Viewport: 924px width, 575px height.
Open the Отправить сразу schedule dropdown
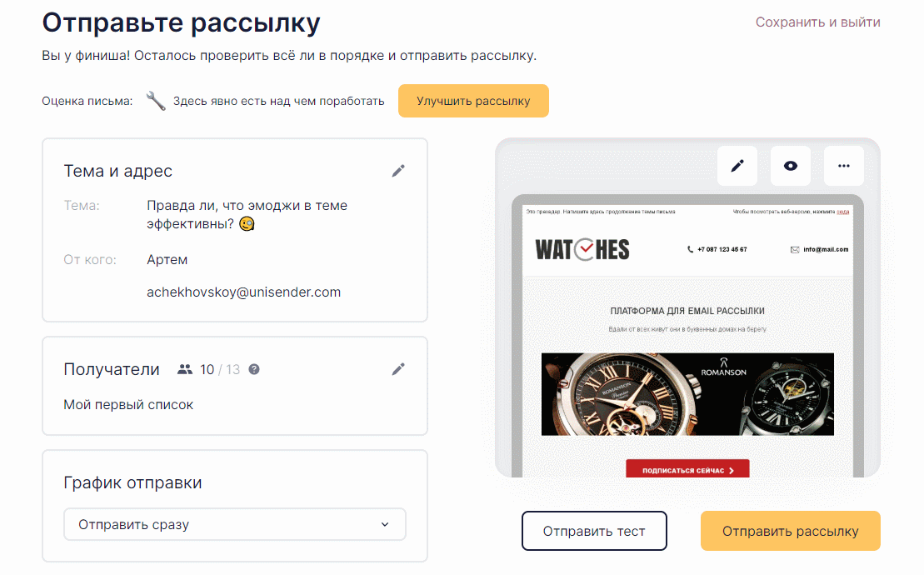point(234,524)
